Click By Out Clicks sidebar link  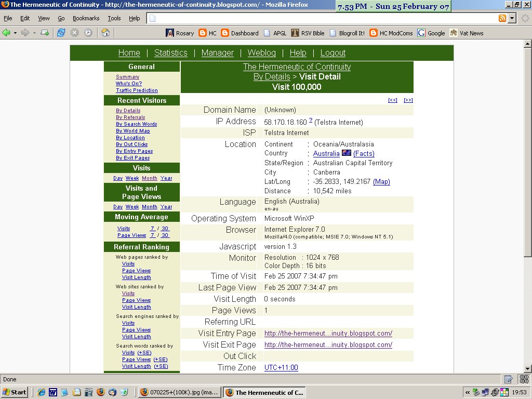point(131,144)
